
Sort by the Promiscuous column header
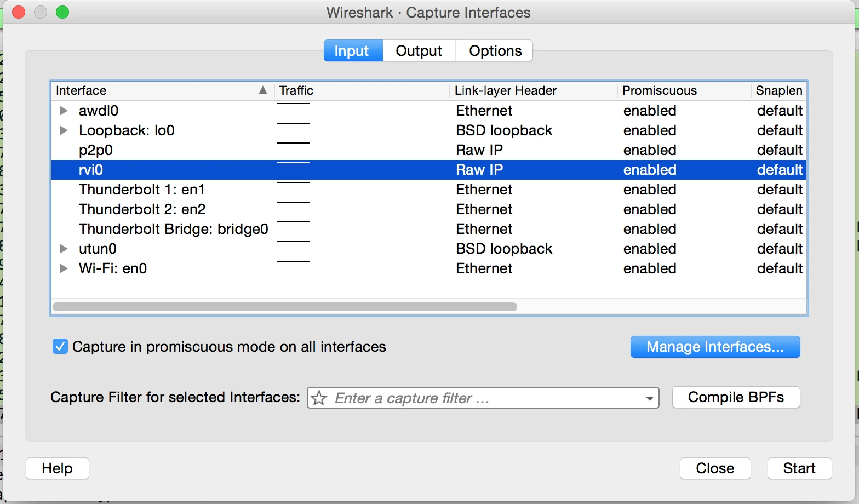pyautogui.click(x=684, y=90)
